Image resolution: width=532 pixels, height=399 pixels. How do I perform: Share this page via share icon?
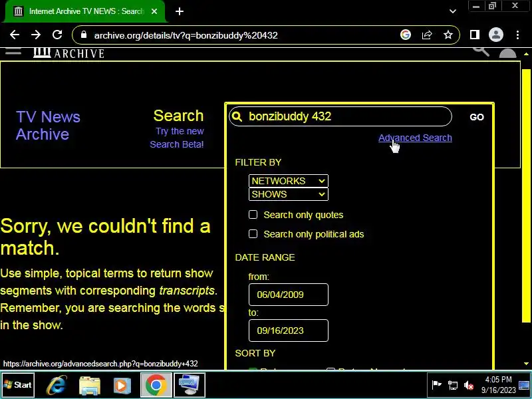coord(427,35)
